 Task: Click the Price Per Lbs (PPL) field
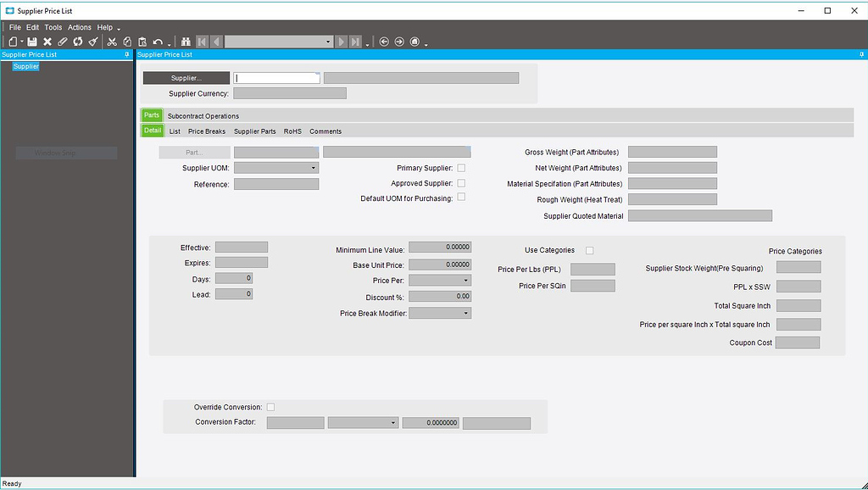coord(593,269)
